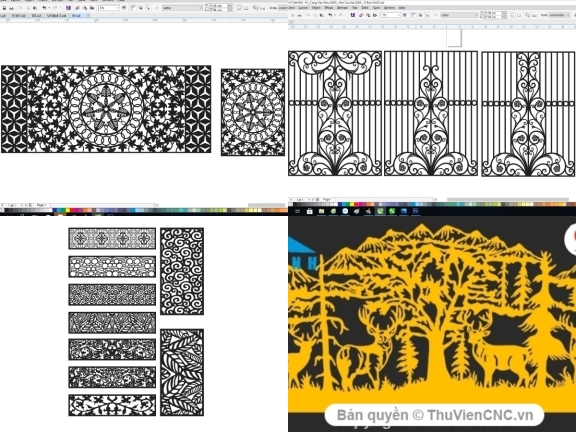The image size is (576, 432).
Task: Click the Print icon in the right CorelDRAW window
Action: (299, 15)
